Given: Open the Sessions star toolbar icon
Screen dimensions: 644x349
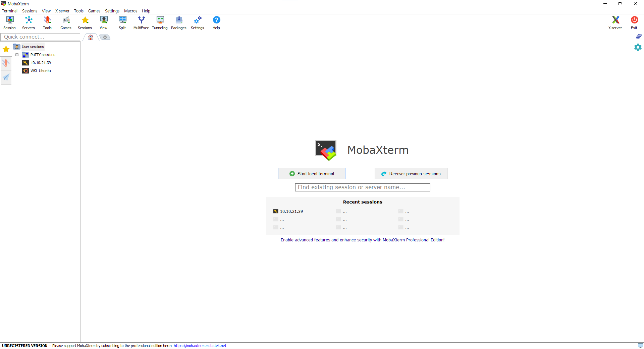Looking at the screenshot, I should coord(85,23).
